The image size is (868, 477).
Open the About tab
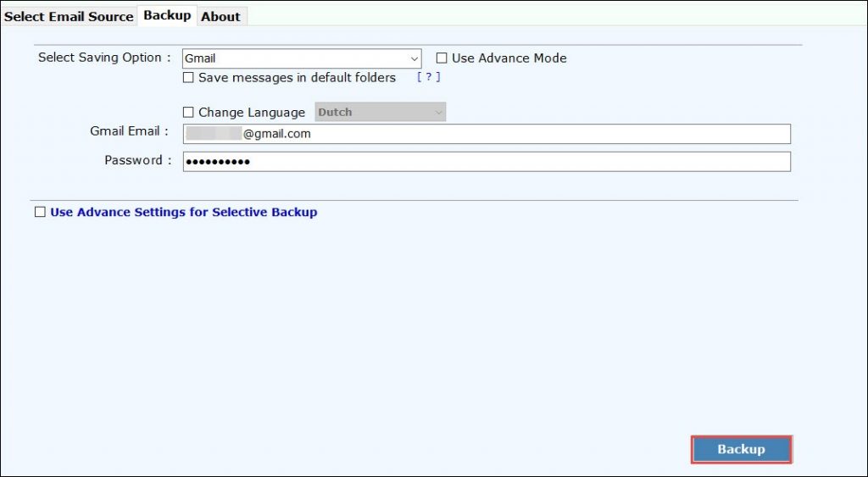(220, 16)
